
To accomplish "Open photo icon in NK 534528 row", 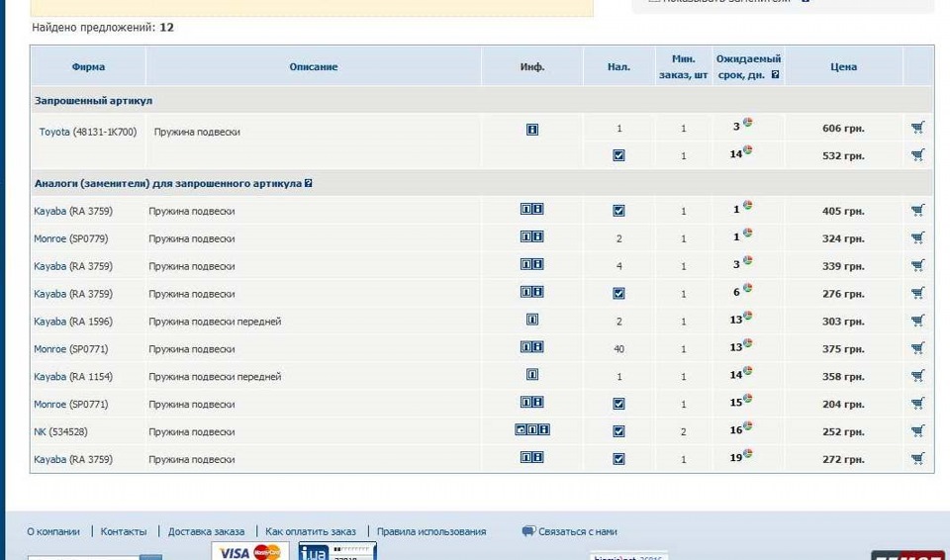I will [521, 429].
